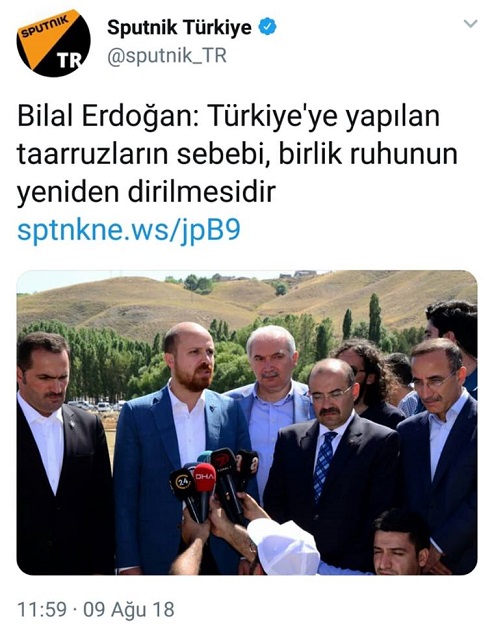This screenshot has width=494, height=624.
Task: Click the blue verified badge
Action: point(268,27)
